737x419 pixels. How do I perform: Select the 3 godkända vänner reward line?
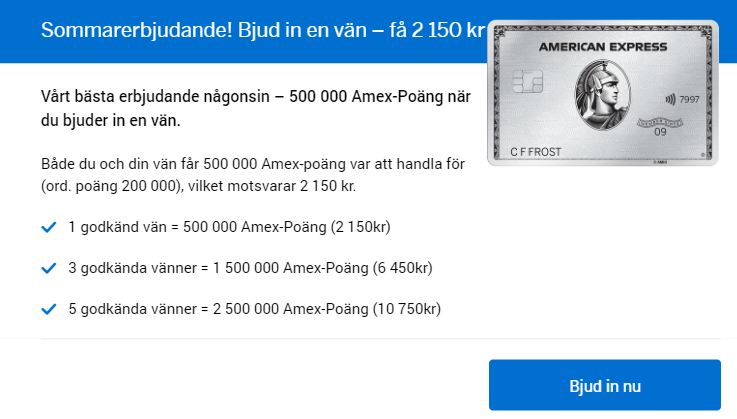click(250, 269)
